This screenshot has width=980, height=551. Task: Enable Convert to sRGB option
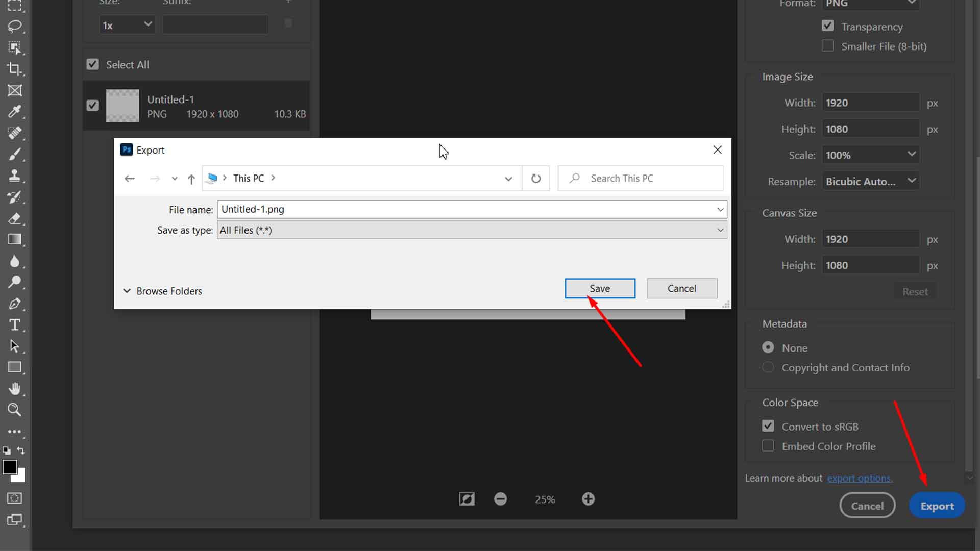pos(768,426)
